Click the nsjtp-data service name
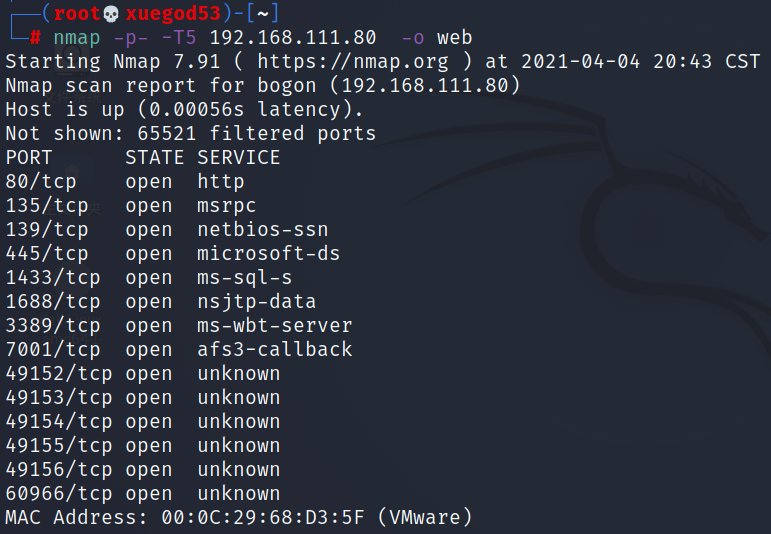 click(256, 302)
